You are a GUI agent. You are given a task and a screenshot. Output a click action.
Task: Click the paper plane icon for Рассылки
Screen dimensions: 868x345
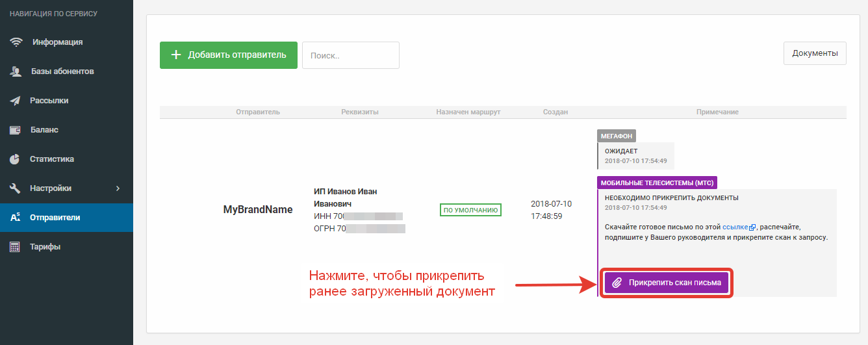click(x=16, y=101)
